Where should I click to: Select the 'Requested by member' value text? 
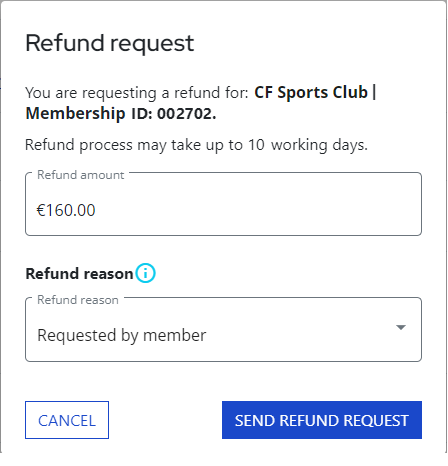(122, 335)
